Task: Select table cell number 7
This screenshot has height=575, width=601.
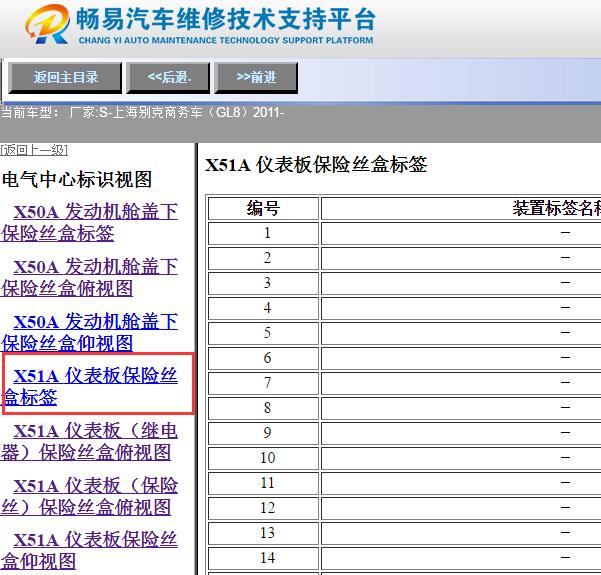Action: pos(263,383)
